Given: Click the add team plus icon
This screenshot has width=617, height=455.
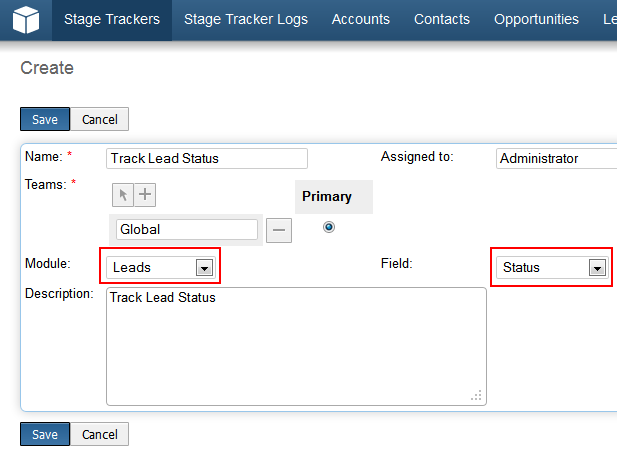Looking at the screenshot, I should click(145, 195).
